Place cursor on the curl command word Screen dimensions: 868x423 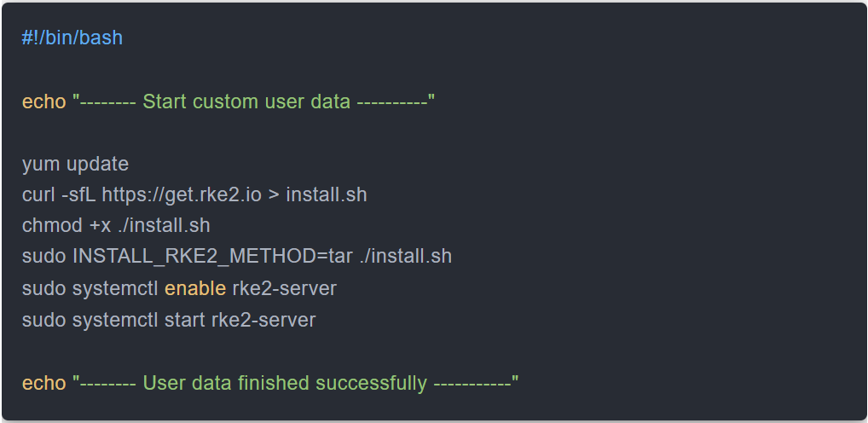tap(39, 194)
